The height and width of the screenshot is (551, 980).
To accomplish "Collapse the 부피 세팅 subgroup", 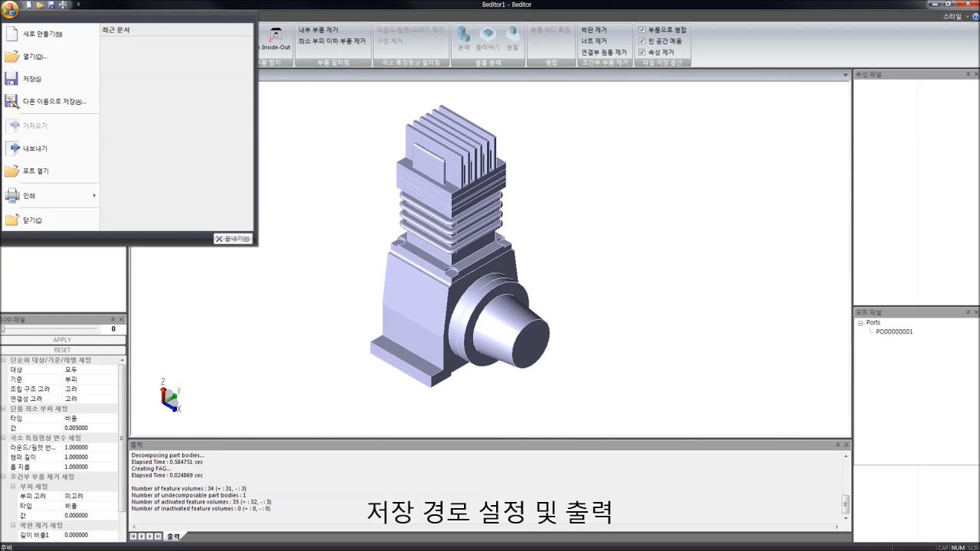I will (x=13, y=487).
